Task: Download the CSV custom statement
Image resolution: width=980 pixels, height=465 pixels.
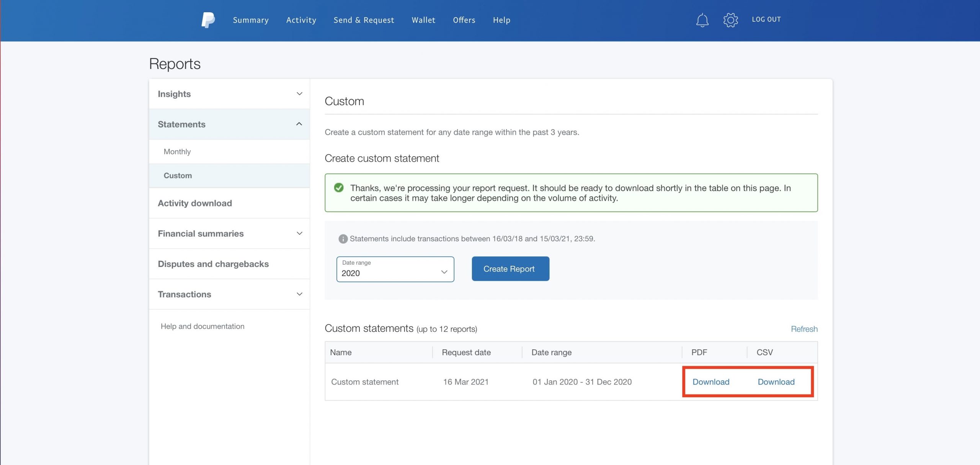Action: 776,382
